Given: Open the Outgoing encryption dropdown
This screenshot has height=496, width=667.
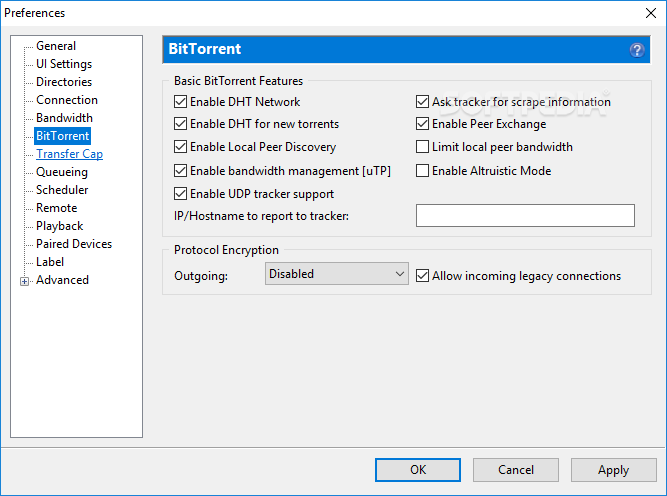Looking at the screenshot, I should [x=336, y=274].
